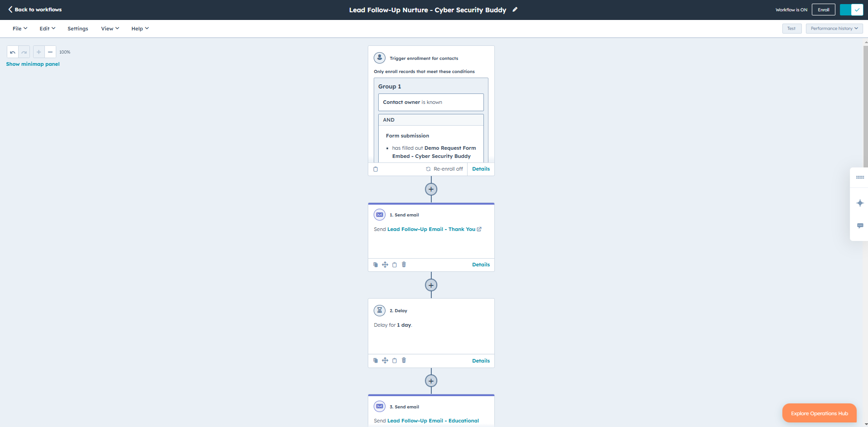Image resolution: width=868 pixels, height=427 pixels.
Task: Click the 100% zoom level text
Action: (65, 52)
